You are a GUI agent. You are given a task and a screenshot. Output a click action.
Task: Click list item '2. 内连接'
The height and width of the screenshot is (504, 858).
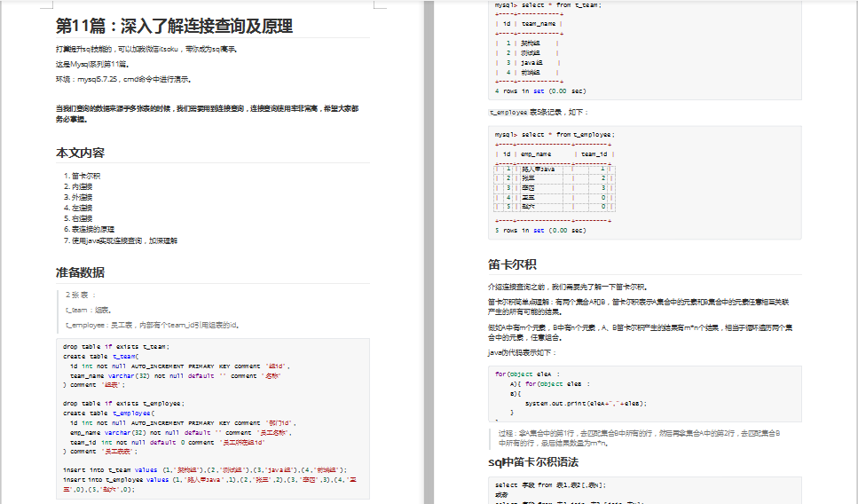click(x=78, y=186)
